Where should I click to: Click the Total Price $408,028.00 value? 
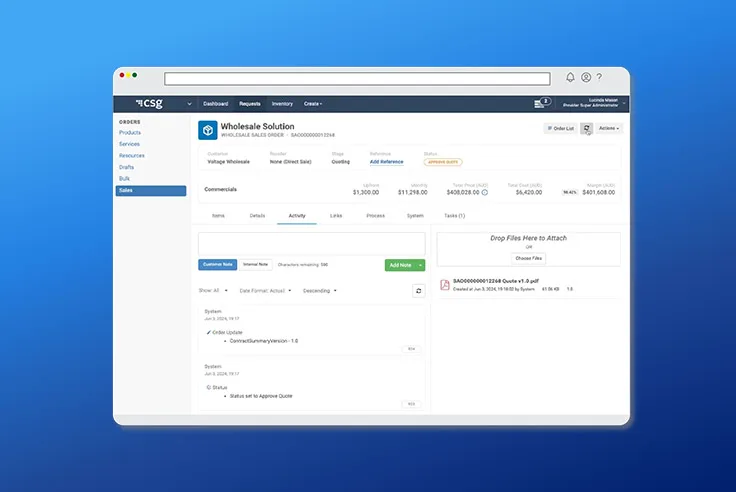point(463,192)
